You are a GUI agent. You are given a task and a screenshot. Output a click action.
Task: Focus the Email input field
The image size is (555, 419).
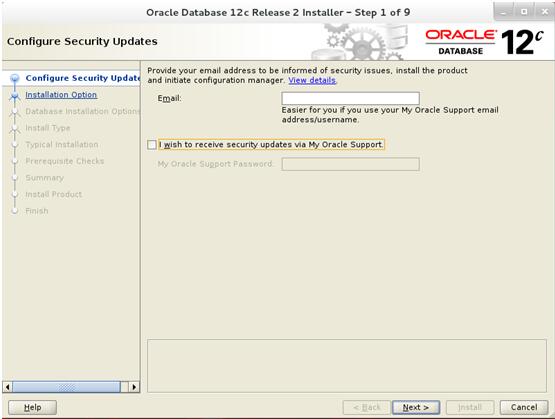click(350, 98)
